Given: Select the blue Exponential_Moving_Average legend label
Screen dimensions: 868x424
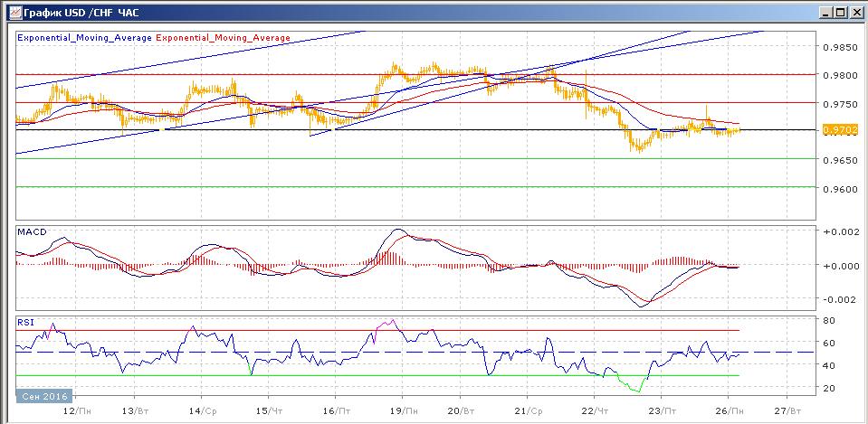Looking at the screenshot, I should [x=85, y=38].
